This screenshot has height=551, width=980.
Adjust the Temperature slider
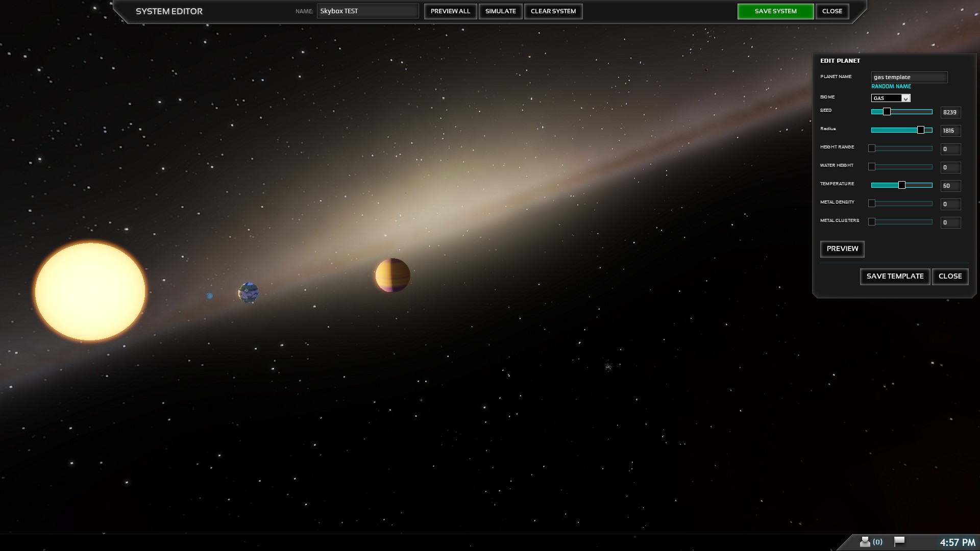(901, 185)
